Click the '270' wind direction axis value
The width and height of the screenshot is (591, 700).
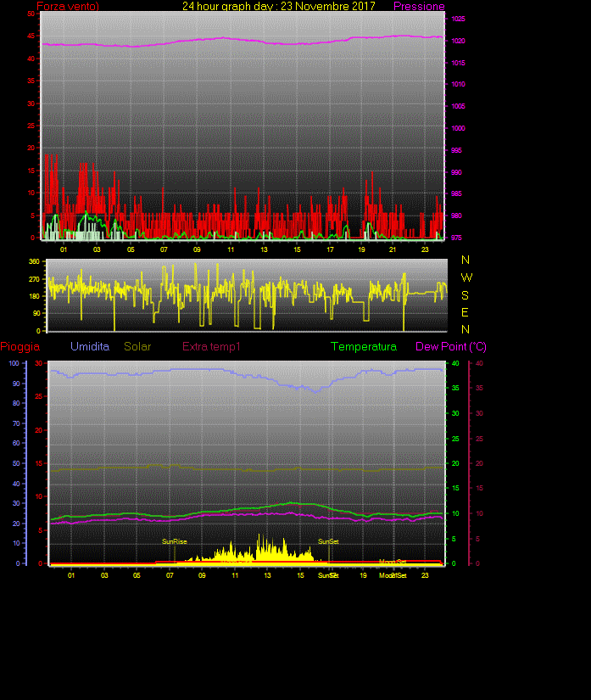(x=35, y=279)
